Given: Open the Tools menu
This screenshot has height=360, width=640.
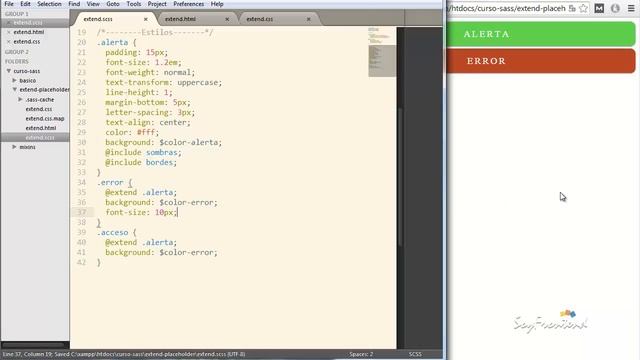Looking at the screenshot, I should coord(133,4).
